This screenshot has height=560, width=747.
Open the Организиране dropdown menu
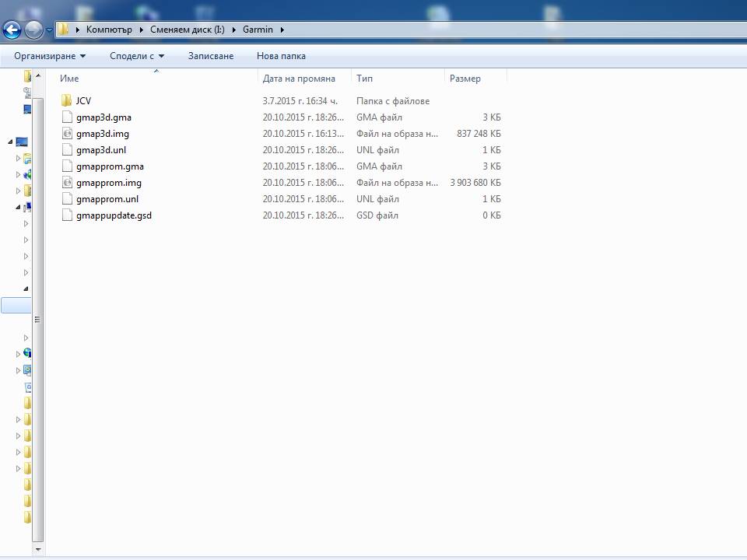click(x=50, y=56)
